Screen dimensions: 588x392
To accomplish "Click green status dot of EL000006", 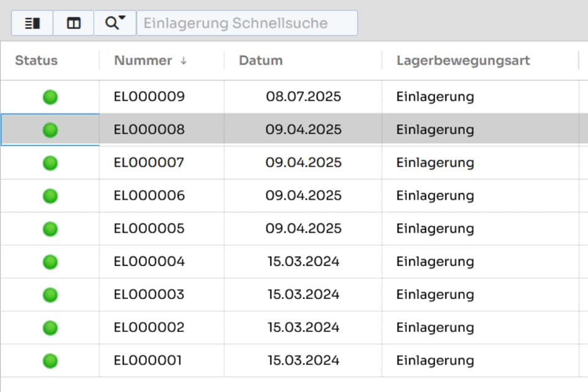I will click(x=50, y=196).
